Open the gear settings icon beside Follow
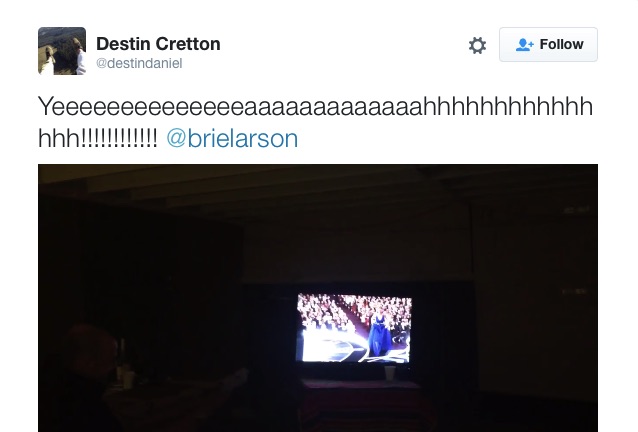The width and height of the screenshot is (638, 432). pos(477,45)
